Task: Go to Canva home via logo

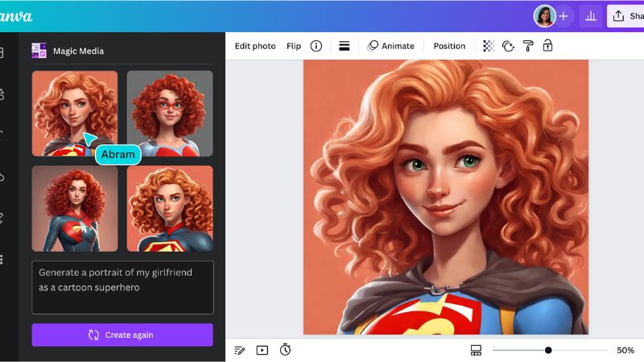Action: 15,16
